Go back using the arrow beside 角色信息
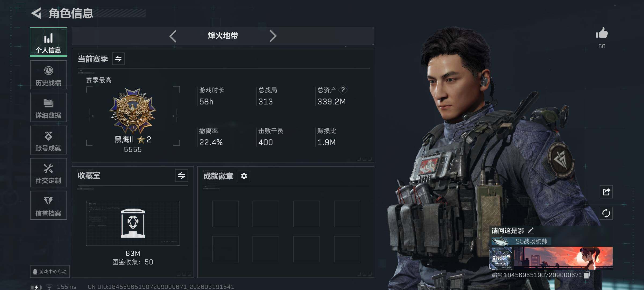This screenshot has height=290, width=644. (36, 13)
